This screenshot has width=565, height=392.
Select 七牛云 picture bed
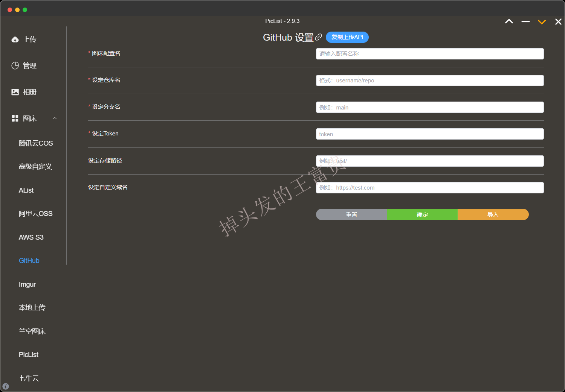pyautogui.click(x=29, y=378)
